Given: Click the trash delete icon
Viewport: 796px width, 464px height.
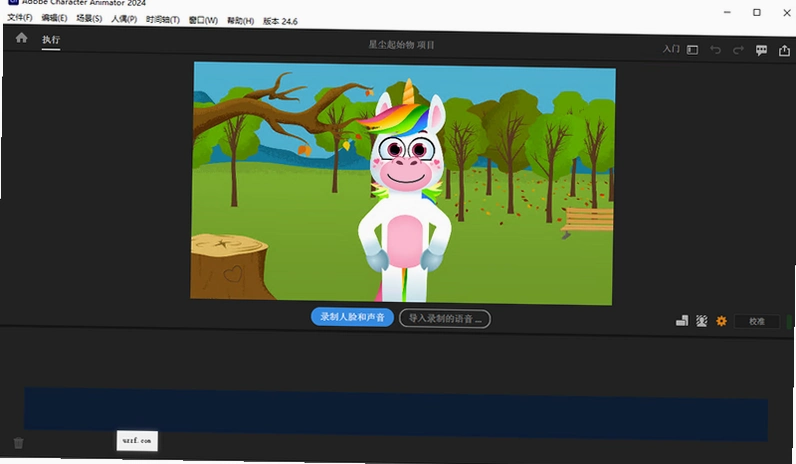Looking at the screenshot, I should [x=18, y=443].
